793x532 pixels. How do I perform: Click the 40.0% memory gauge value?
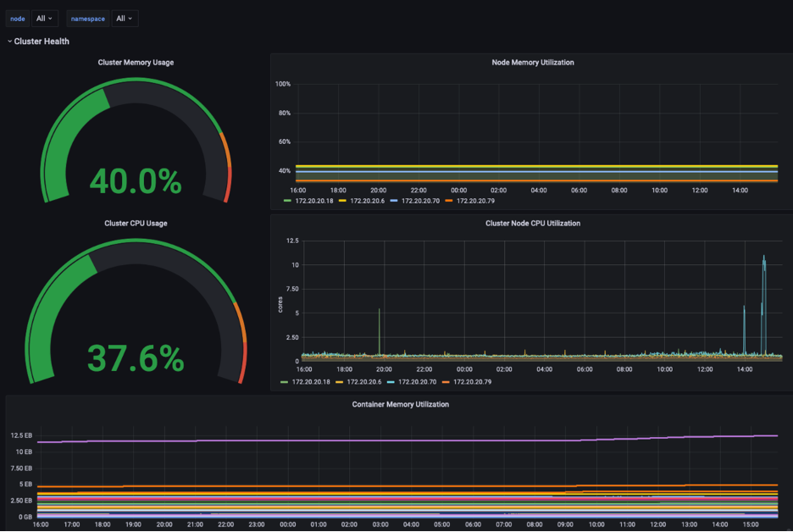[x=136, y=181]
